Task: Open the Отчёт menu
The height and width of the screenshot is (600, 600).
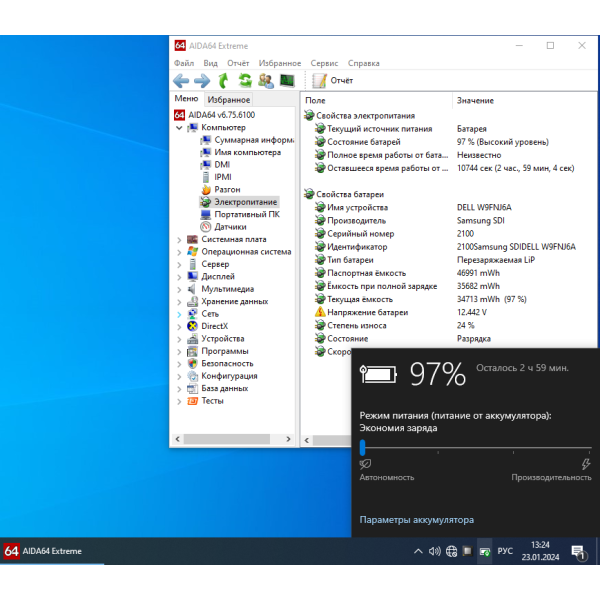Action: (238, 63)
